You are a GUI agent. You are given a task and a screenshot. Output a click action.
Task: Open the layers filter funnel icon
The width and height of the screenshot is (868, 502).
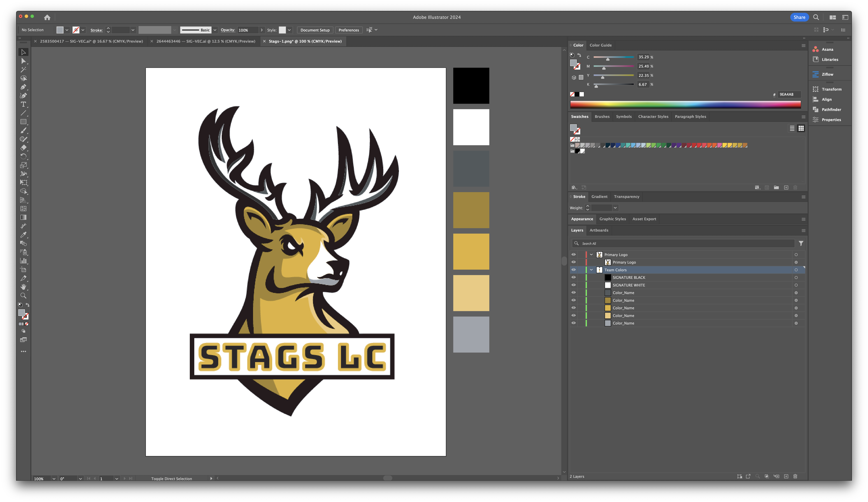click(x=801, y=243)
